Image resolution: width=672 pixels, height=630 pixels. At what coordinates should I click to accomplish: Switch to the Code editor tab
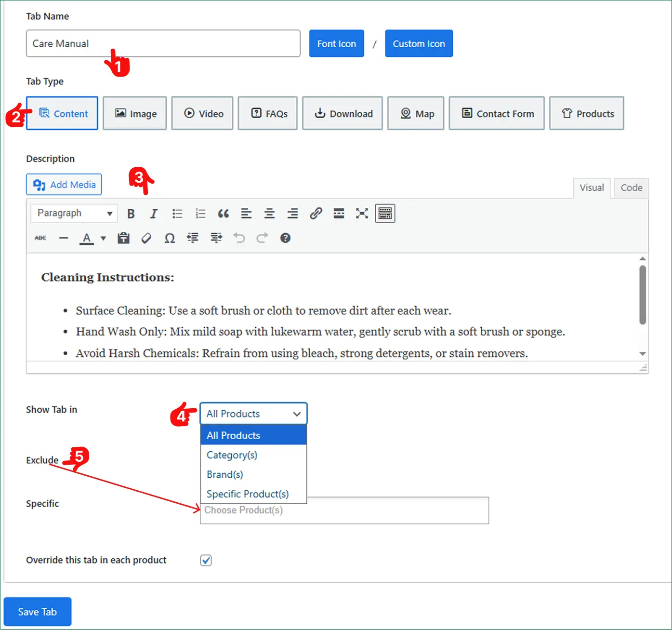pyautogui.click(x=631, y=188)
